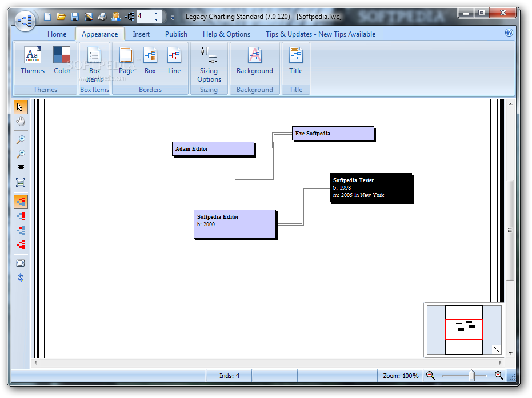This screenshot has width=532, height=398.
Task: Save the chart with the floppy icon
Action: 75,16
